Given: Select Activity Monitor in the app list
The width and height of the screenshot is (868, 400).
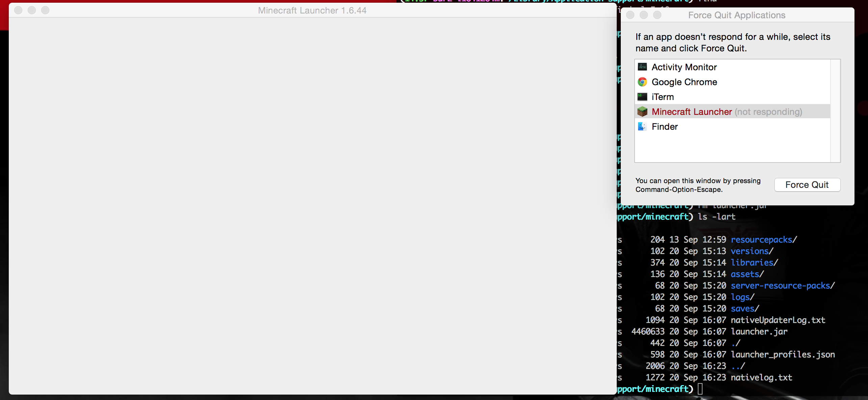Looking at the screenshot, I should click(x=684, y=67).
